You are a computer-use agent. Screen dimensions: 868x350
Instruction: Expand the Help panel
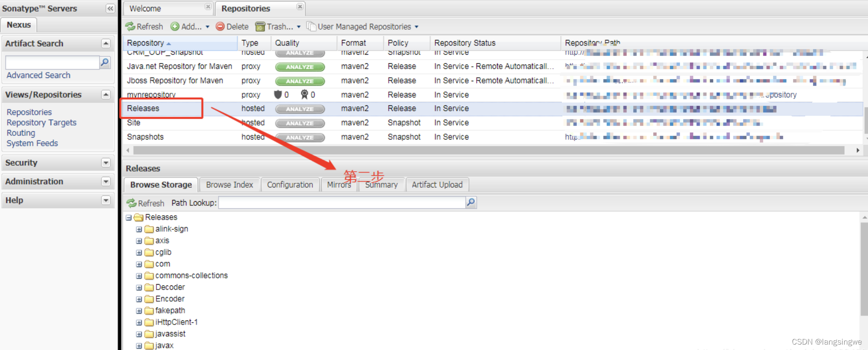click(106, 200)
